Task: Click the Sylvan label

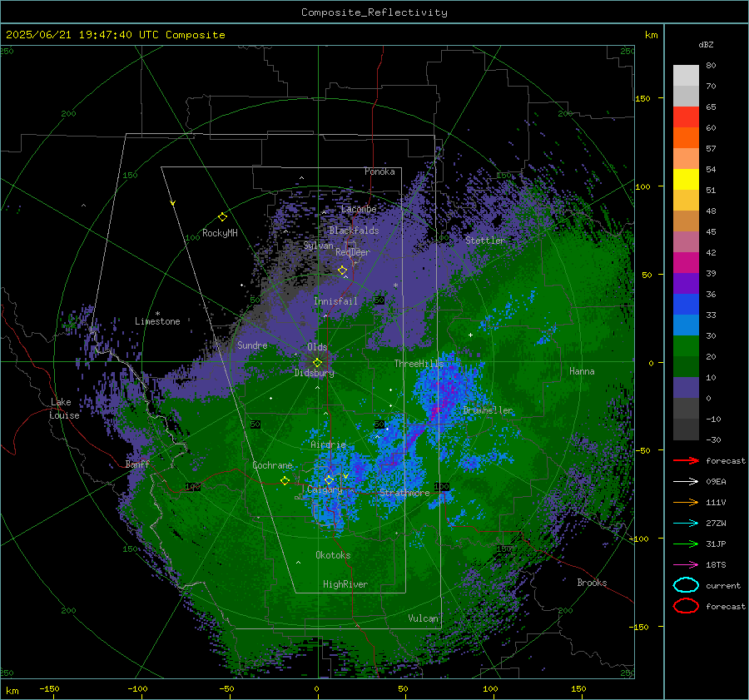Action: (x=318, y=246)
